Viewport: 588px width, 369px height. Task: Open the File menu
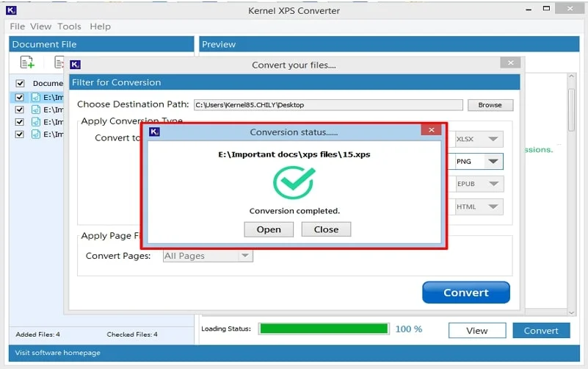17,26
